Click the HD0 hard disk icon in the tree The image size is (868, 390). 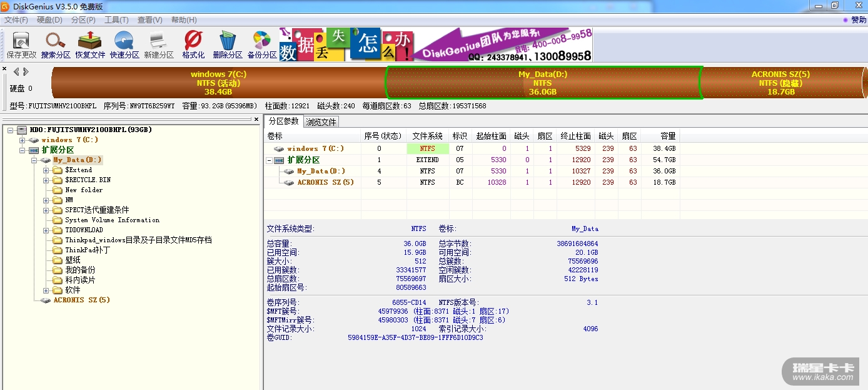pyautogui.click(x=22, y=130)
